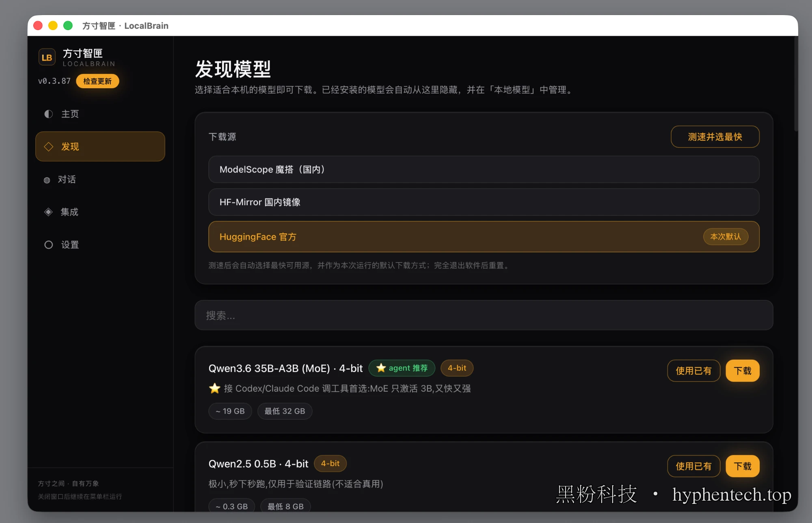Click the v0.3.87 version label
The width and height of the screenshot is (812, 523).
click(x=54, y=81)
